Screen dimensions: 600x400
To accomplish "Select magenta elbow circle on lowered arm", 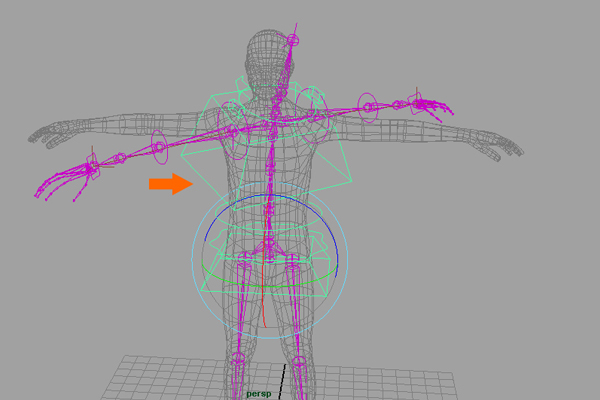I will [x=160, y=147].
